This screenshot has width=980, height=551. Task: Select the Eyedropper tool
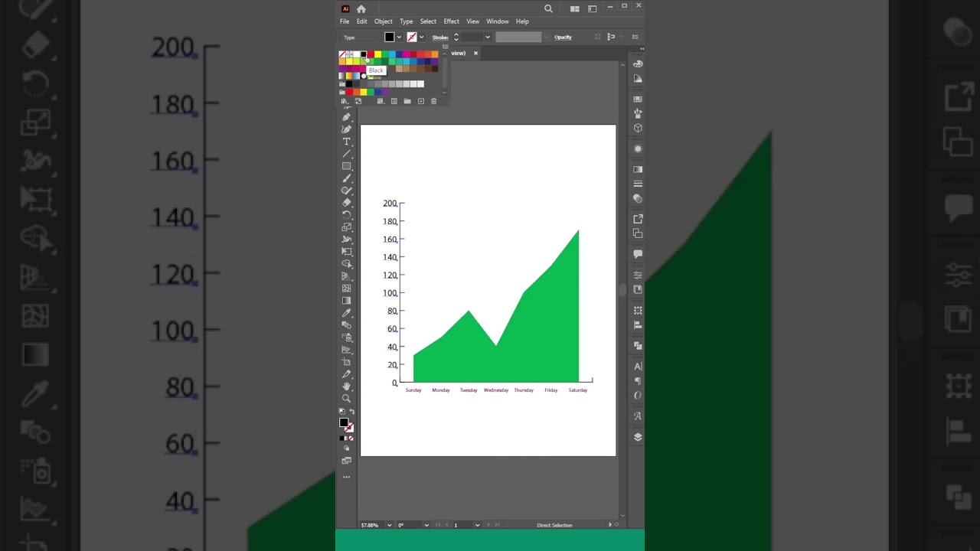tap(346, 313)
